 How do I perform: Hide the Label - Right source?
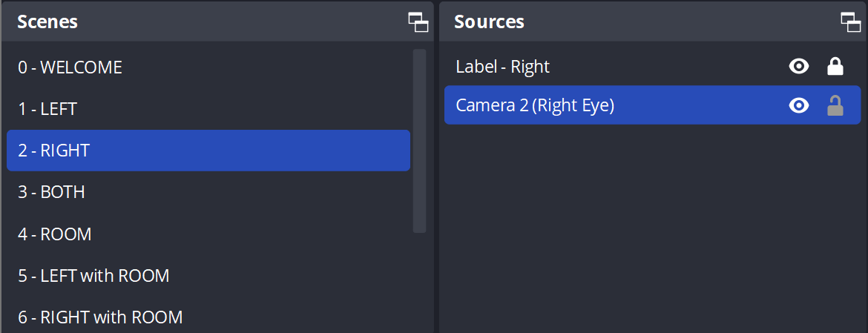pyautogui.click(x=798, y=67)
